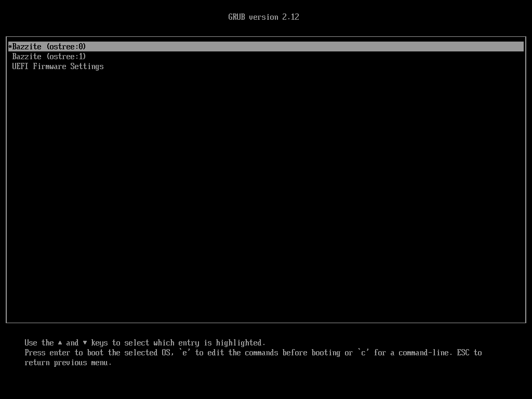Click the GRUB version 2.12 title
This screenshot has width=532, height=399.
coord(263,17)
